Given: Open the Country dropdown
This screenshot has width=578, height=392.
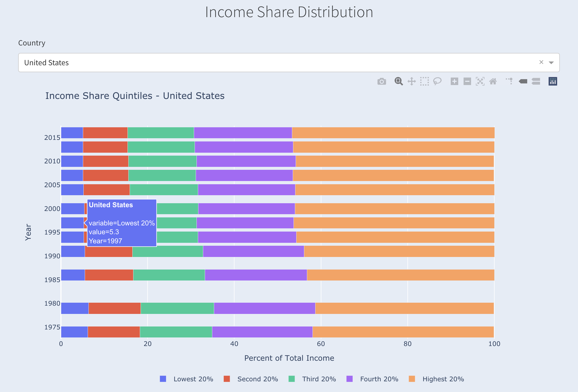Looking at the screenshot, I should pos(551,62).
